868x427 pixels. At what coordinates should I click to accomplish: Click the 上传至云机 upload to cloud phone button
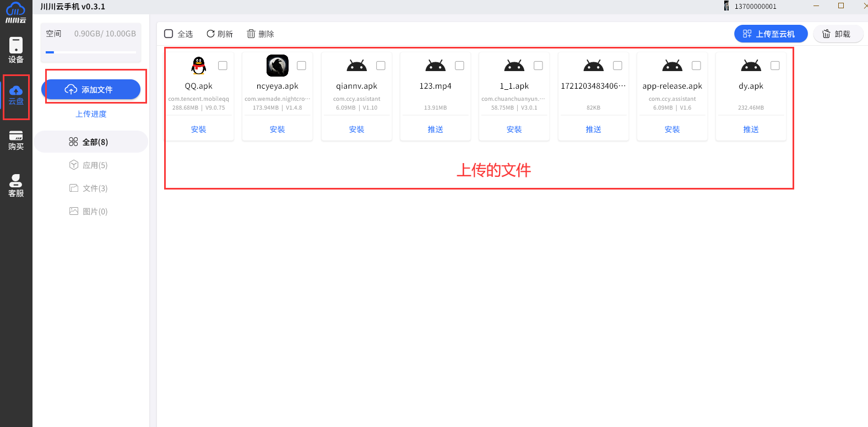point(771,34)
